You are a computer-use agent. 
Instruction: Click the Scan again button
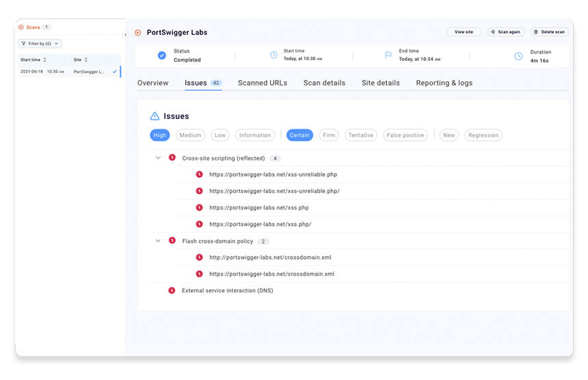point(505,32)
